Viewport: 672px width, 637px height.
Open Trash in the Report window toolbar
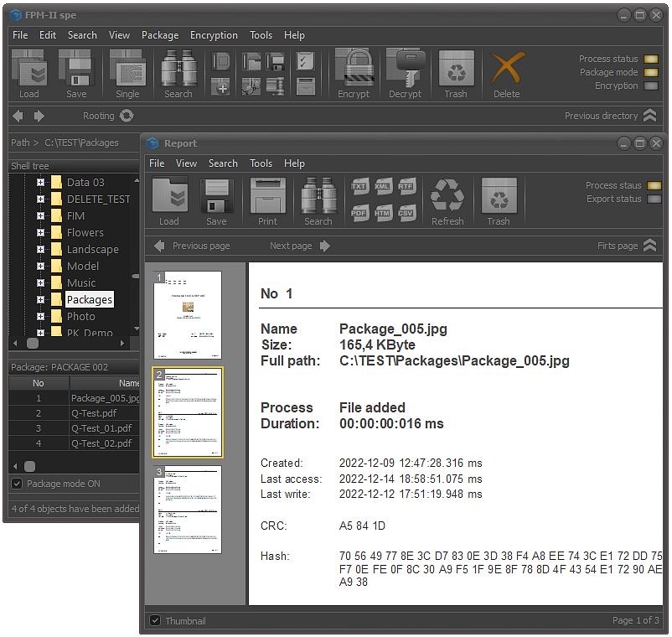pyautogui.click(x=499, y=201)
